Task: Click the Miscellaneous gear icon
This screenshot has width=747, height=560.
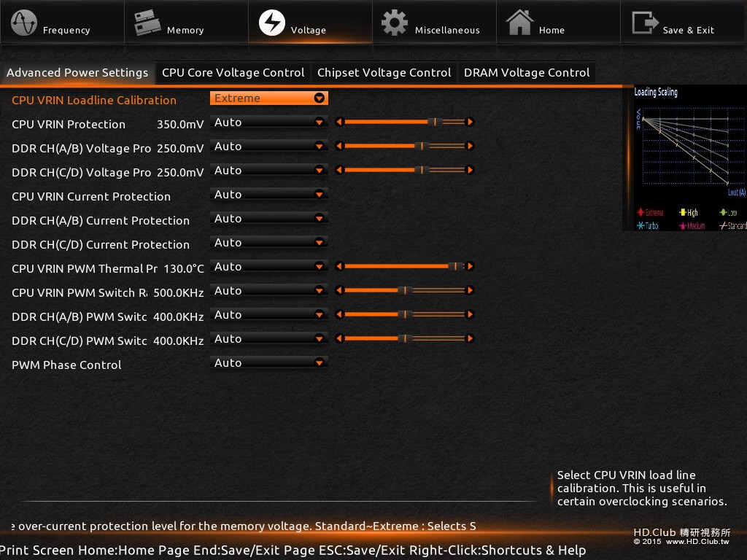Action: click(x=395, y=23)
